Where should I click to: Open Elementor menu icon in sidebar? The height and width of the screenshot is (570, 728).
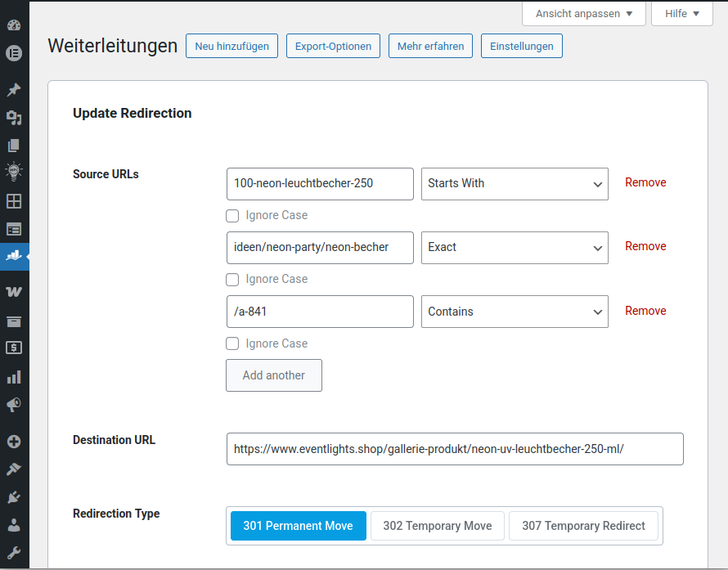coord(14,53)
